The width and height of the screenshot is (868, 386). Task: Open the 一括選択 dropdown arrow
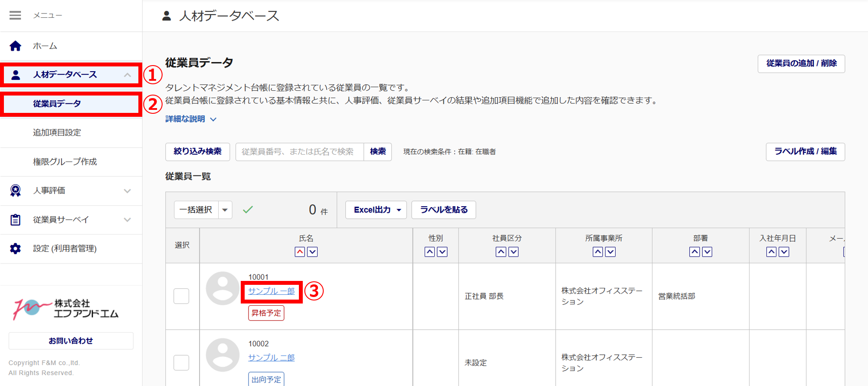225,210
